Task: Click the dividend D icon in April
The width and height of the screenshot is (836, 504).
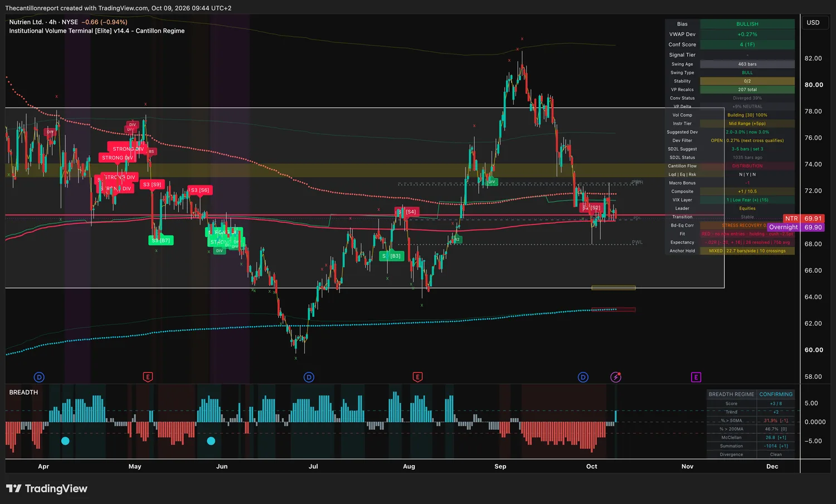Action: click(x=39, y=377)
